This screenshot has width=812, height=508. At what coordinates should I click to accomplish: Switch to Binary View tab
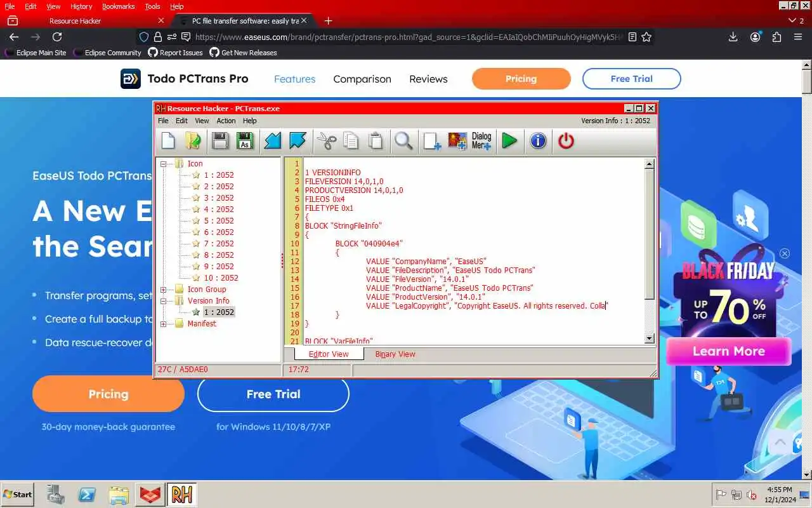(395, 354)
